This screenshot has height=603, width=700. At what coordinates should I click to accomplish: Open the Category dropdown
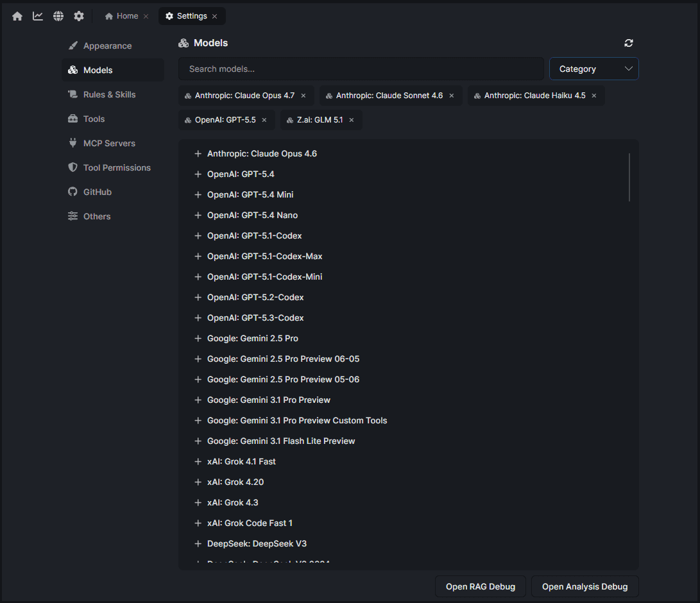593,69
